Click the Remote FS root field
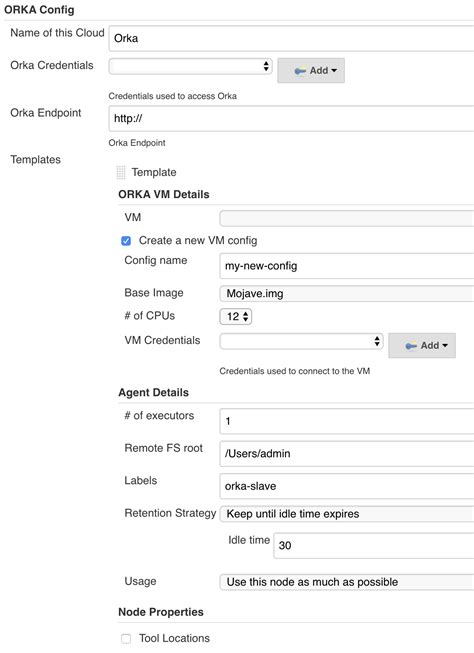 pyautogui.click(x=347, y=454)
